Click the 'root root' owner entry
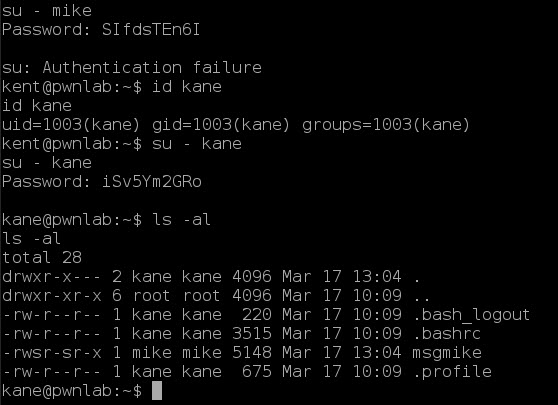 coord(177,296)
